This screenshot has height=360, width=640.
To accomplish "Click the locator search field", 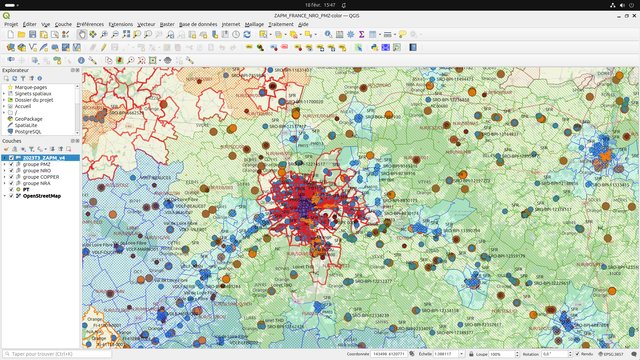I will [x=57, y=354].
